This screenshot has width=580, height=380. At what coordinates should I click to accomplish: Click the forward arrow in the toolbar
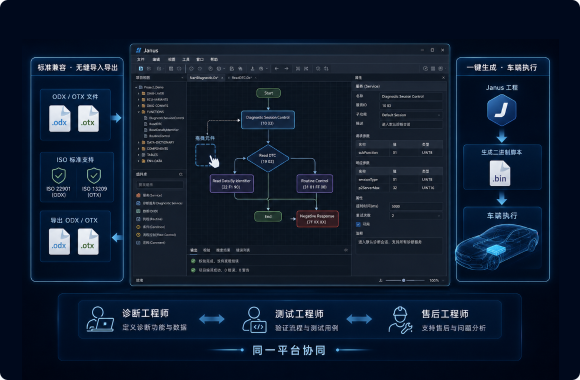286,68
